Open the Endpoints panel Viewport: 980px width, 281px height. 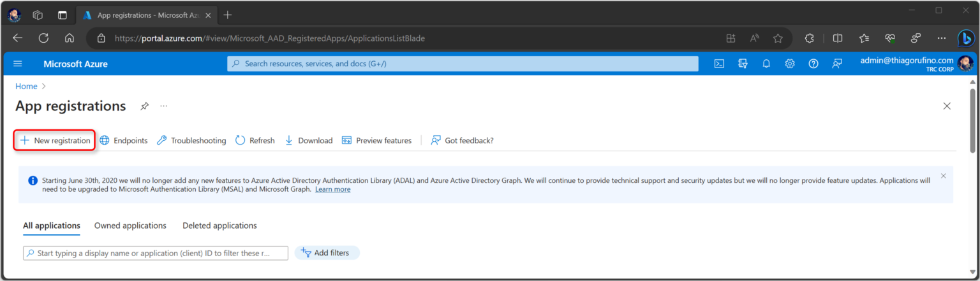(x=124, y=140)
